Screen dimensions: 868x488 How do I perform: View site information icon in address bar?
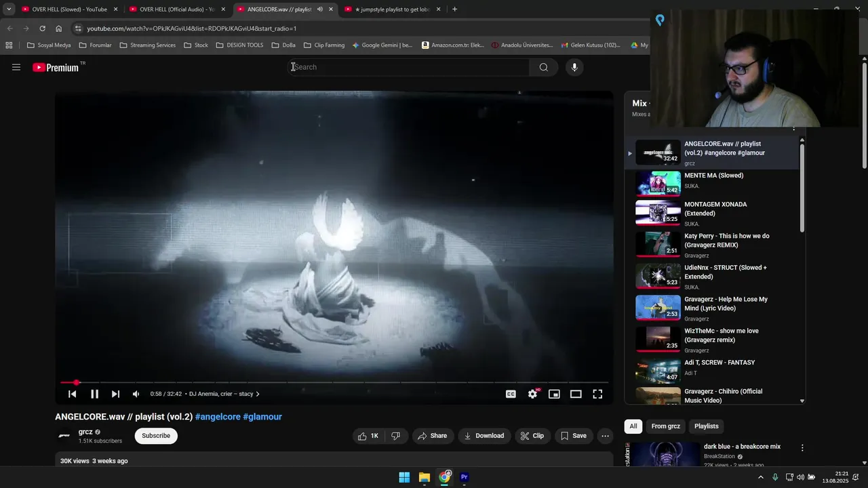coord(78,28)
